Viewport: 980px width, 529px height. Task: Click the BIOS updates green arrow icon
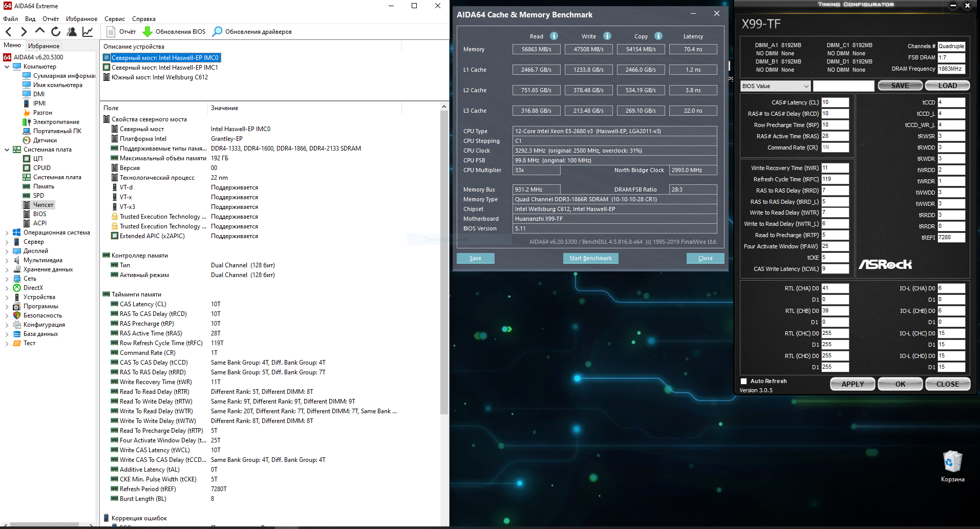pyautogui.click(x=147, y=32)
